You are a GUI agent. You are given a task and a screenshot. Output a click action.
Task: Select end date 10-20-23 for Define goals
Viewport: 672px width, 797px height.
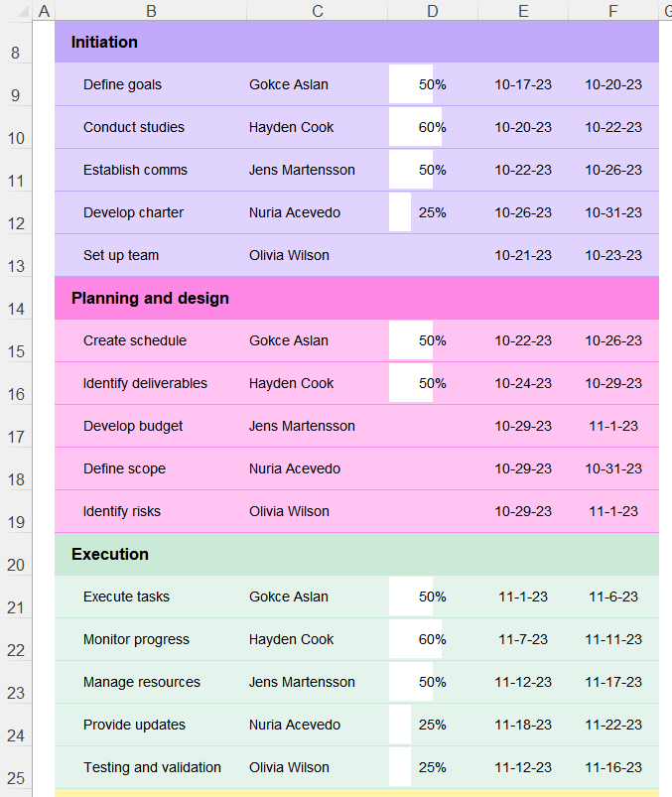pos(613,84)
